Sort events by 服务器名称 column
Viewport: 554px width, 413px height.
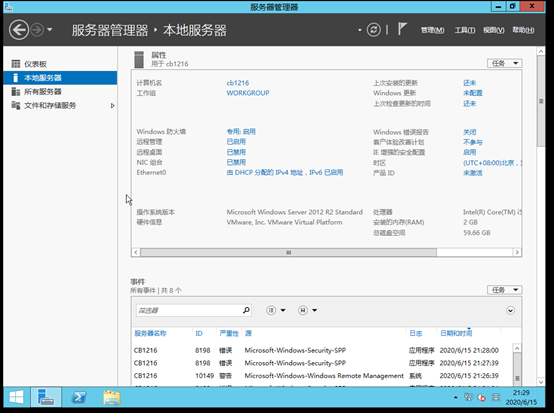tap(150, 333)
